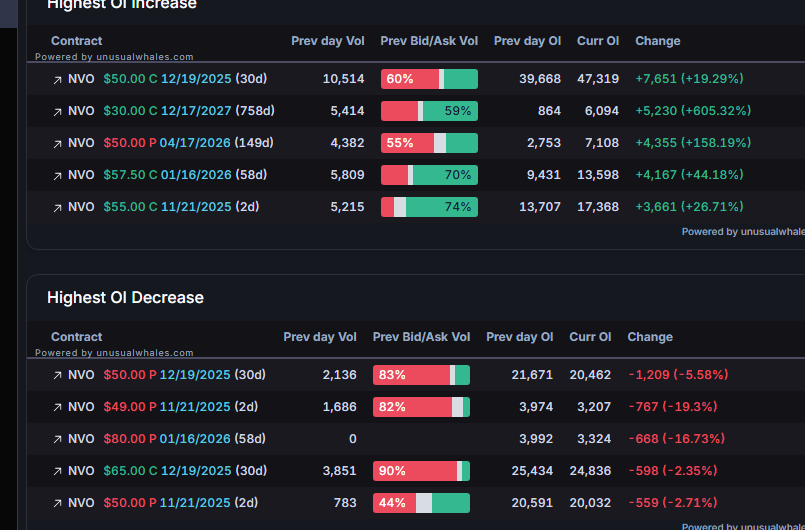Open the NVO $50.00 P 04/17/2026 contract
This screenshot has height=530, width=805.
[x=170, y=142]
